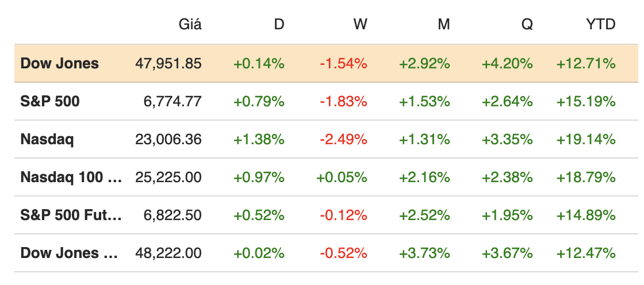Image resolution: width=644 pixels, height=285 pixels.
Task: Select the Q quarterly column header
Action: click(527, 25)
